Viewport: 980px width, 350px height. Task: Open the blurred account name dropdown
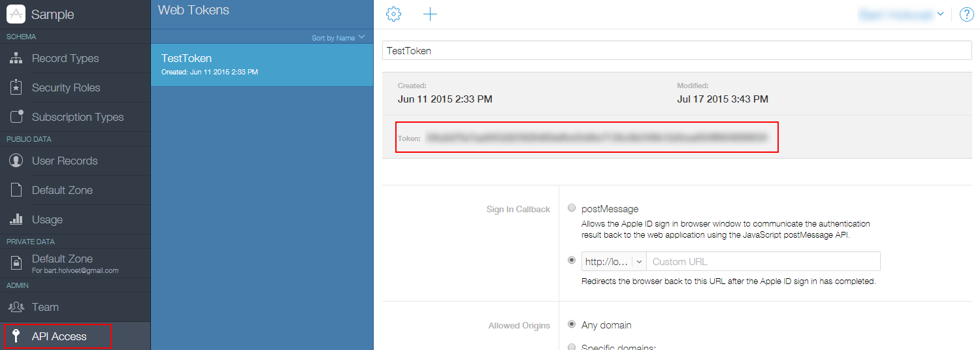(902, 14)
